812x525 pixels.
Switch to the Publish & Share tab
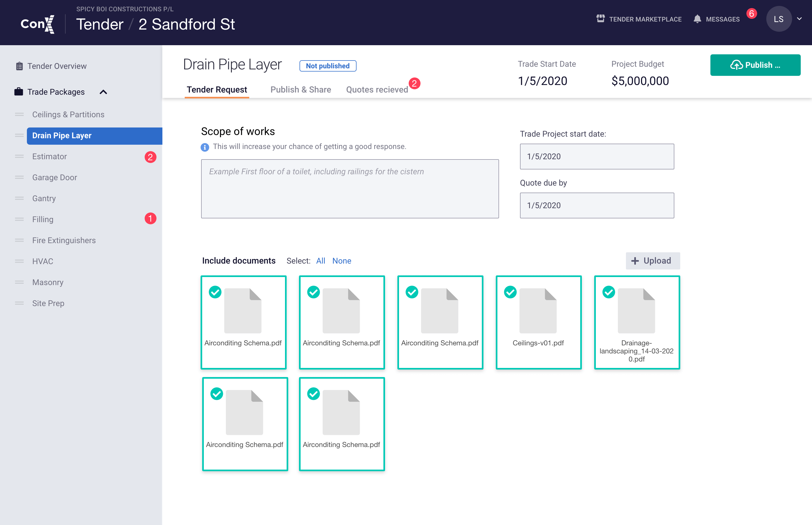[x=301, y=90]
